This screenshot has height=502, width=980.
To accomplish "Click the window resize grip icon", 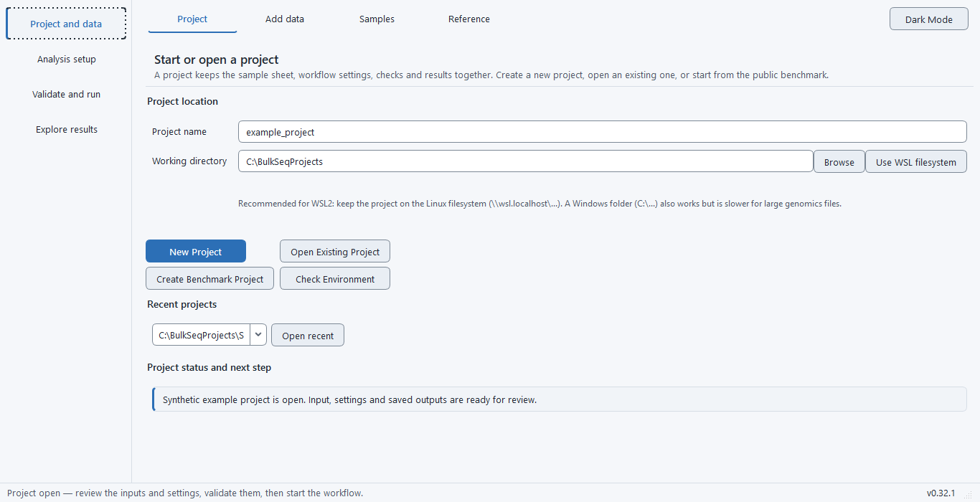I will (x=968, y=494).
